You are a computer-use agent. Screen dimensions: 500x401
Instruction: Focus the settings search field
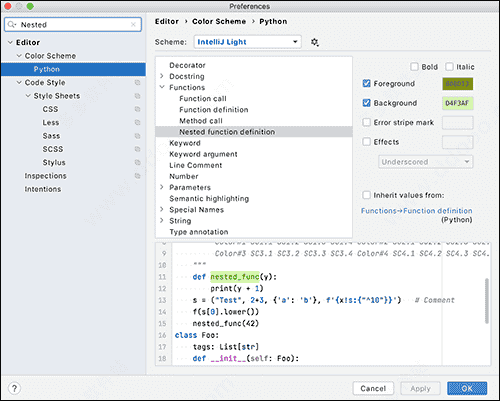coord(73,25)
